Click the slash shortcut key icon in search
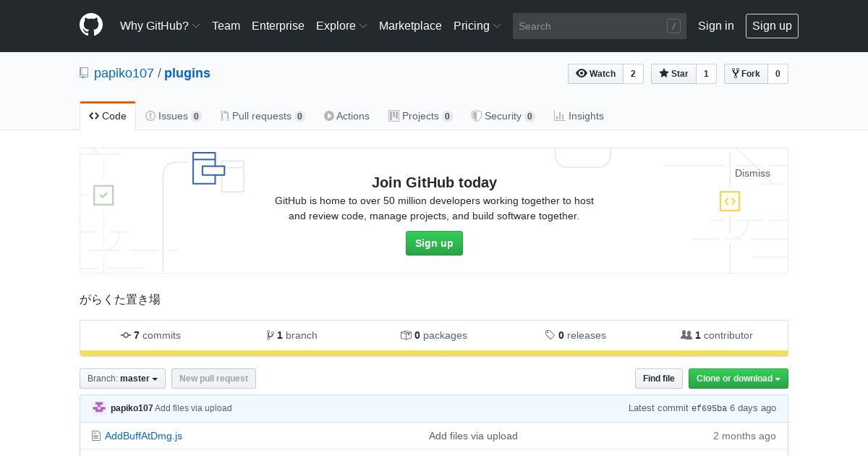 pos(673,26)
